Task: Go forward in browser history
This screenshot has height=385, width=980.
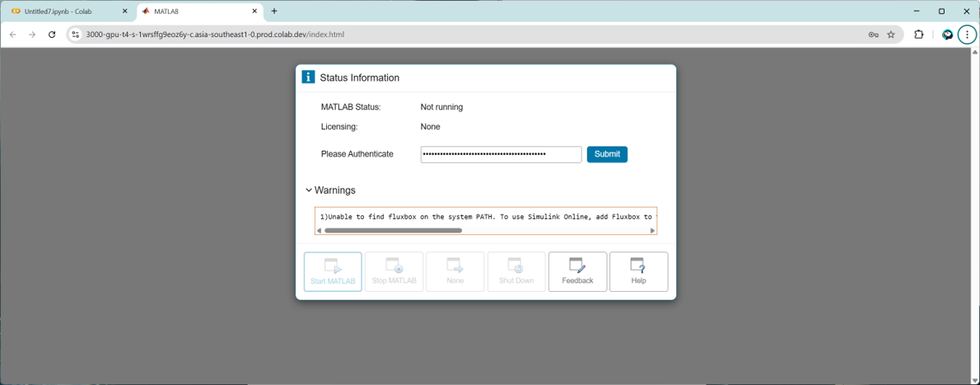Action: pyautogui.click(x=32, y=35)
